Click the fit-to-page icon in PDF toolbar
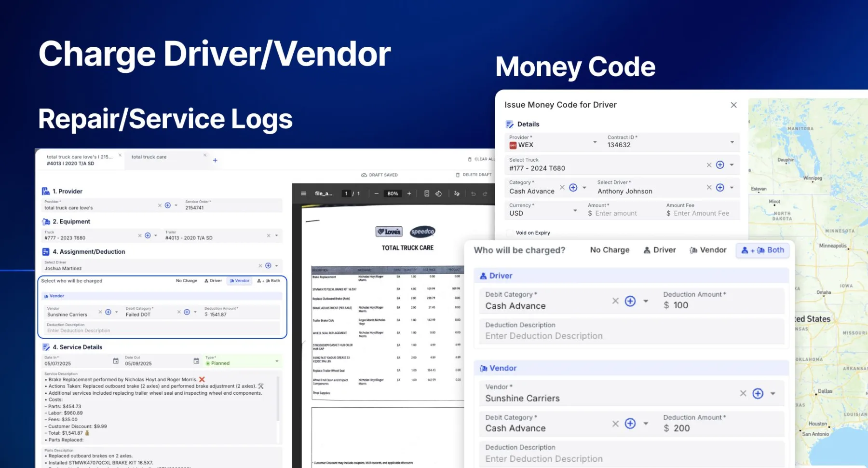The image size is (868, 468). click(427, 193)
